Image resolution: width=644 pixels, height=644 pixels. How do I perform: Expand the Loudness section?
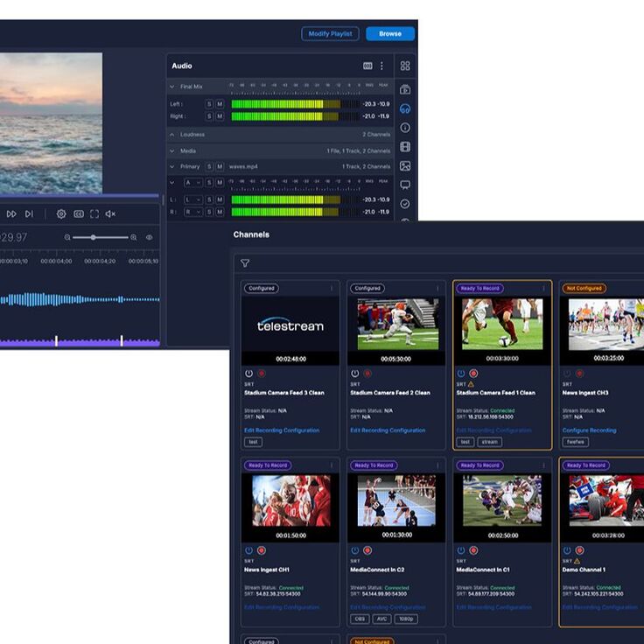pyautogui.click(x=172, y=135)
